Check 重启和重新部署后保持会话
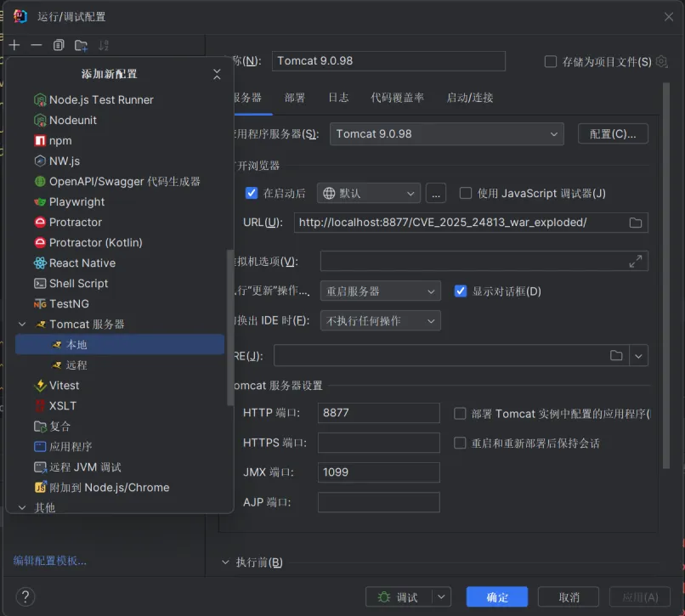This screenshot has height=616, width=685. coord(460,443)
